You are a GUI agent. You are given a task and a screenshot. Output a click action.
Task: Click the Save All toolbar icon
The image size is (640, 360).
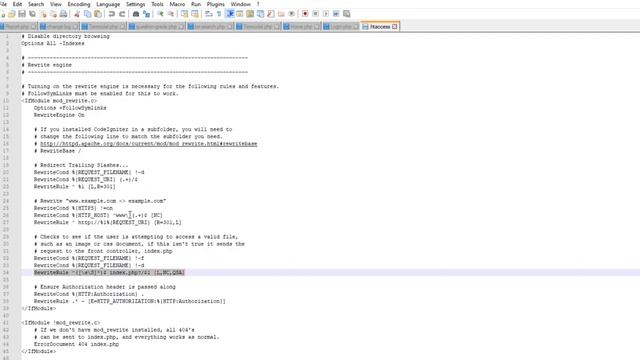(32, 14)
